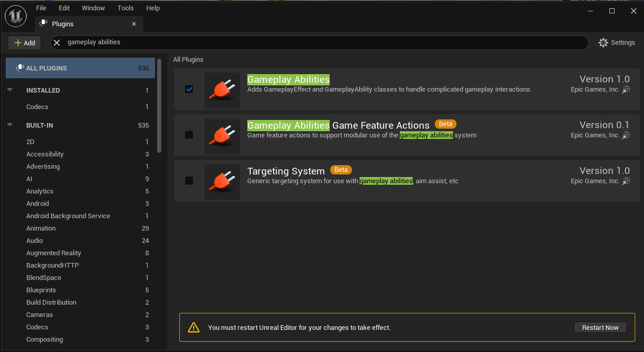Click the Targeting System plug icon
Image resolution: width=644 pixels, height=352 pixels.
pos(222,182)
